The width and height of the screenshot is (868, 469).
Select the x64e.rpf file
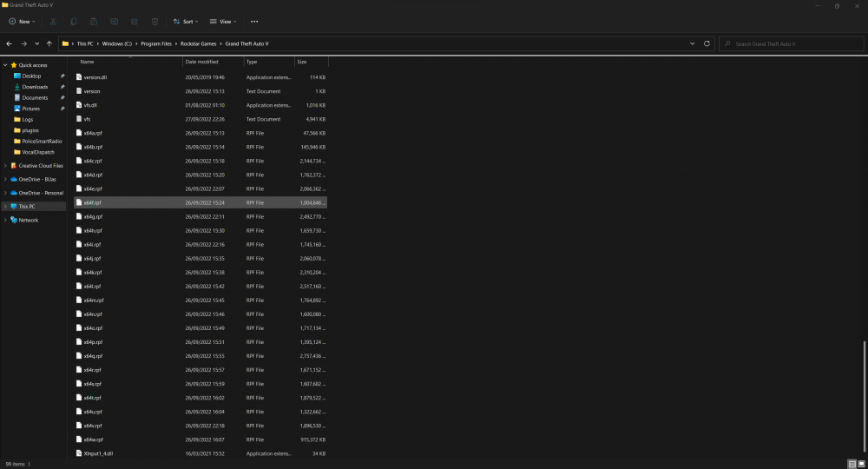pos(201,188)
